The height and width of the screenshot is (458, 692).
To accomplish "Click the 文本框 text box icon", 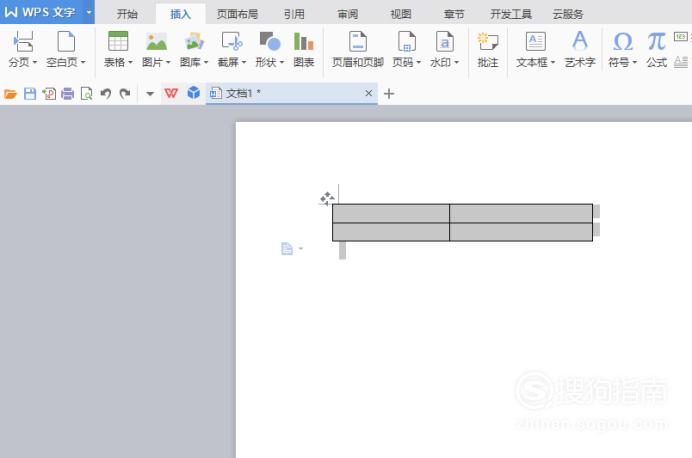I will click(535, 41).
